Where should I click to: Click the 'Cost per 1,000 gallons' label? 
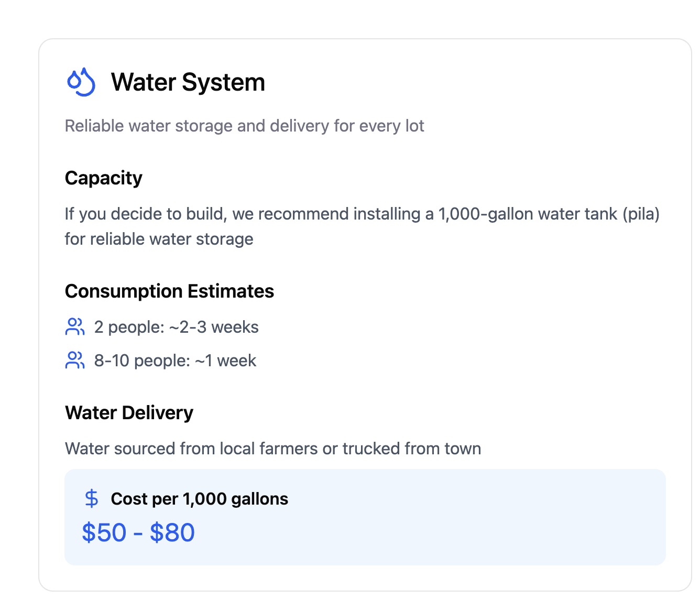coord(199,499)
